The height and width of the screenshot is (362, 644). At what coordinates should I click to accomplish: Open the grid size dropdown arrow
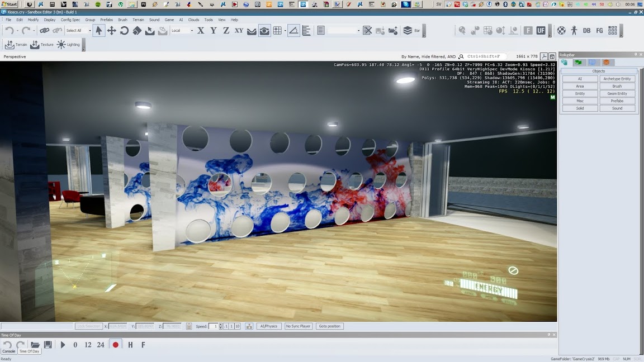pyautogui.click(x=285, y=30)
